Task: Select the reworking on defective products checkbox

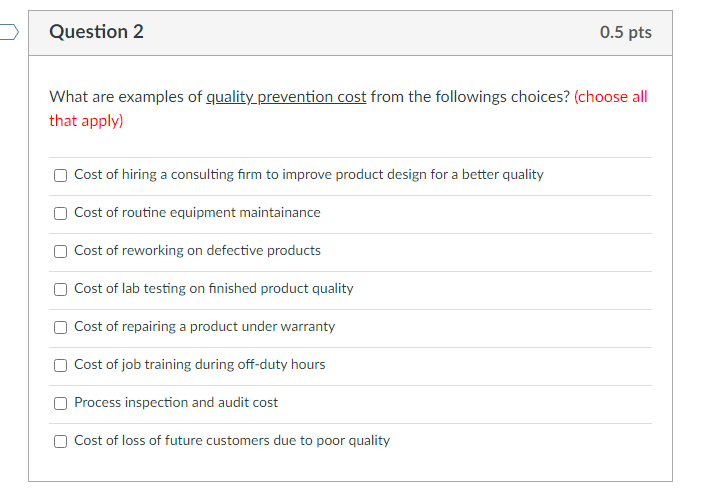Action: pyautogui.click(x=61, y=251)
